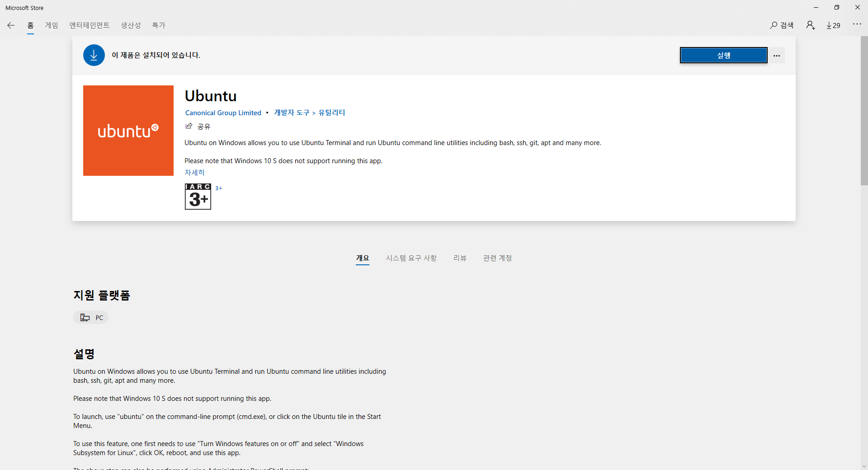Viewport: 868px width, 470px height.
Task: Open the 유틸리티 subcategory link
Action: (x=331, y=113)
